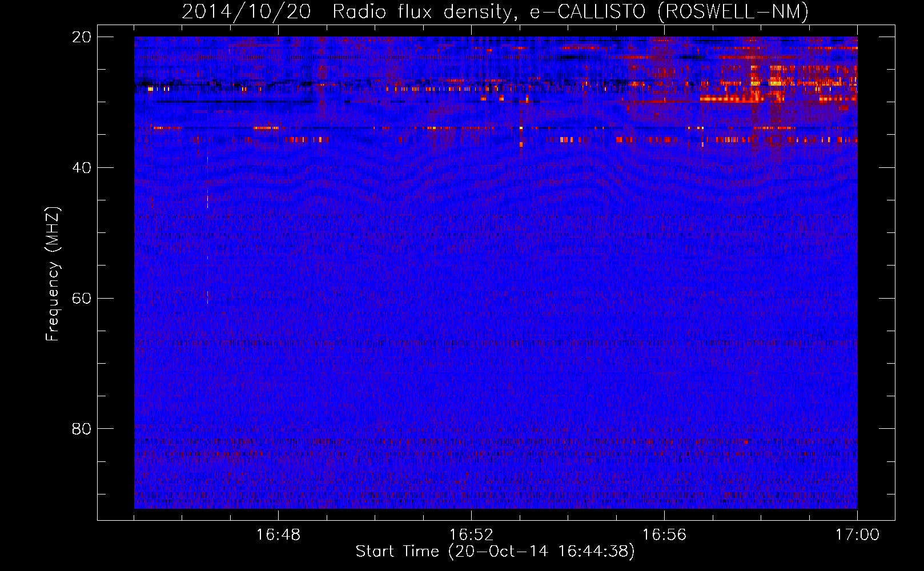Click the 16:56 time tick label

point(664,535)
